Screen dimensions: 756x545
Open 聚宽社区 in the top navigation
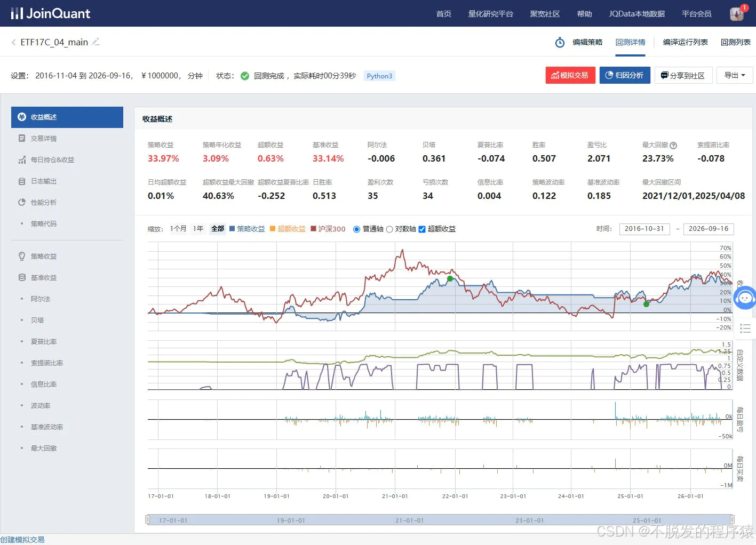pyautogui.click(x=545, y=14)
